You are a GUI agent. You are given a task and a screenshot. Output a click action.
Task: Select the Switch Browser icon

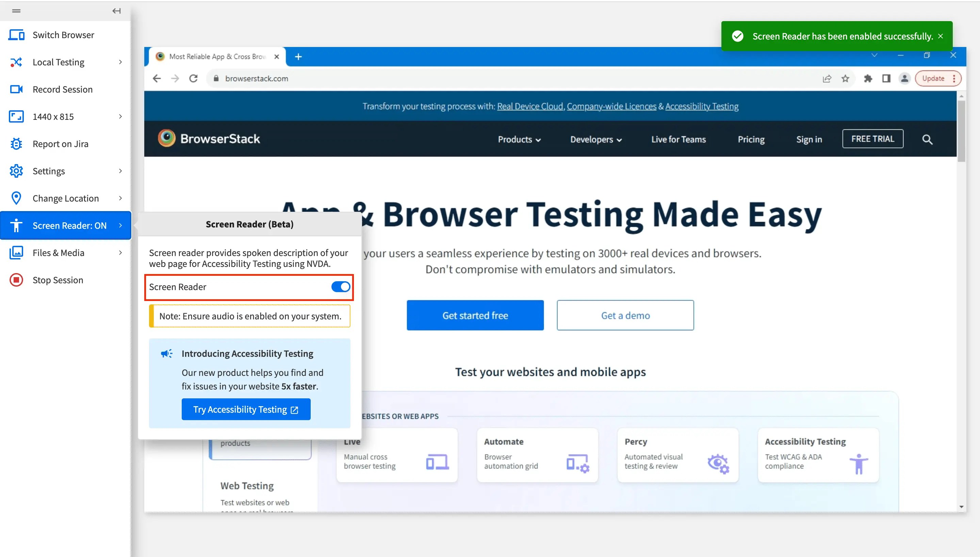point(16,34)
